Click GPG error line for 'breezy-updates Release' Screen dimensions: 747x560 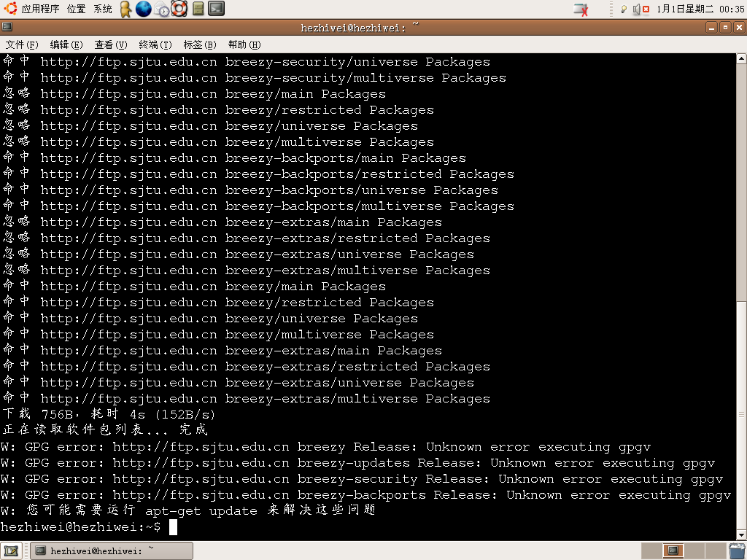point(357,463)
